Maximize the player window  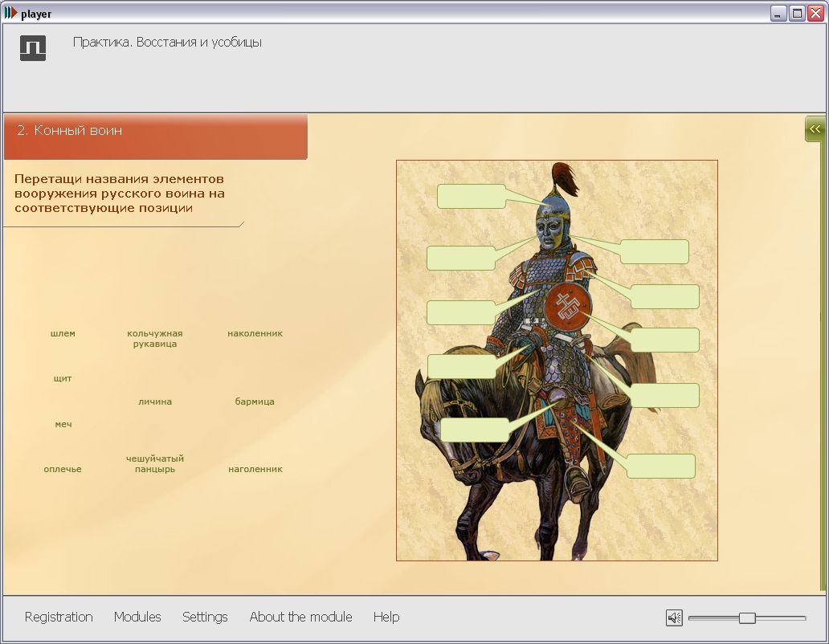[x=797, y=13]
